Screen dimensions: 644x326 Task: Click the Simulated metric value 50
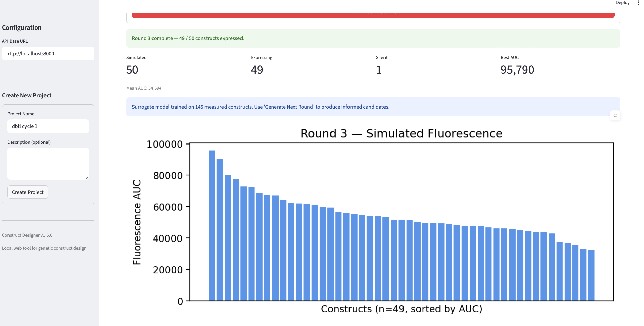pyautogui.click(x=132, y=70)
